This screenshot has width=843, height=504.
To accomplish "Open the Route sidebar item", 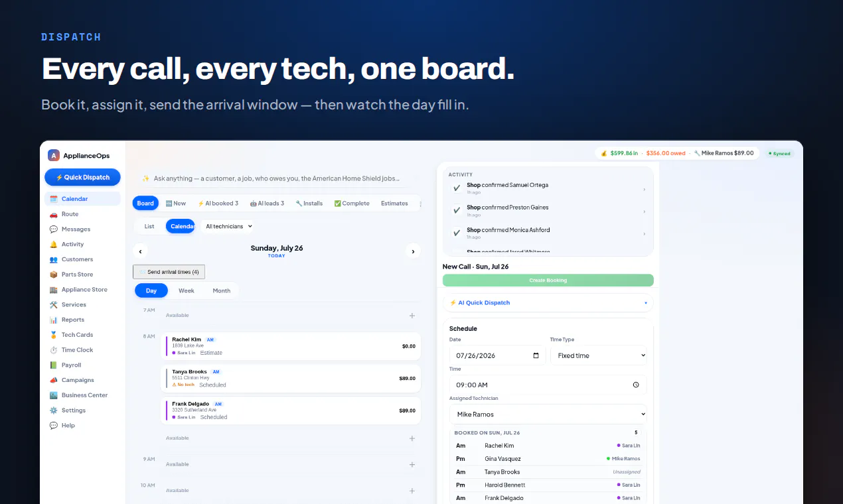I will pos(82,214).
